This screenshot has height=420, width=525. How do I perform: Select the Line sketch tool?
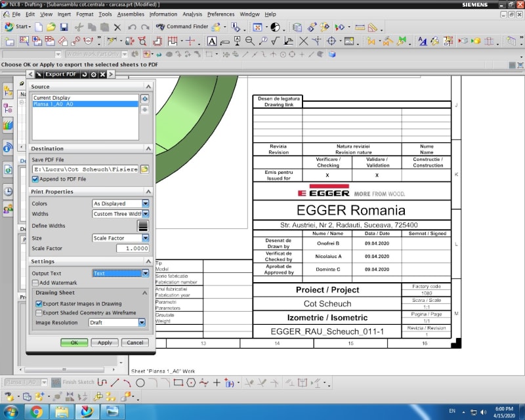(115, 382)
